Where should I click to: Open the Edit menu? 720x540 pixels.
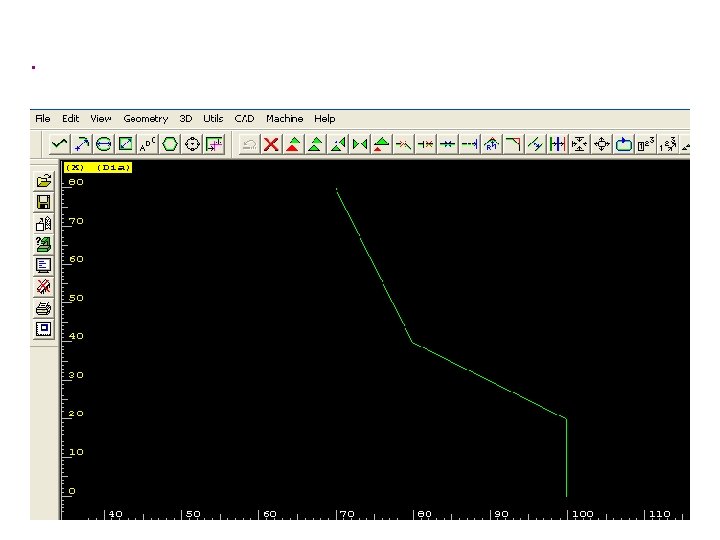tap(71, 119)
